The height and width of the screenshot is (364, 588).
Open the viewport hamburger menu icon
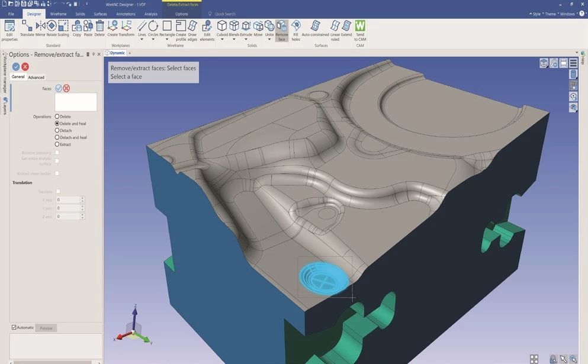pos(573,63)
